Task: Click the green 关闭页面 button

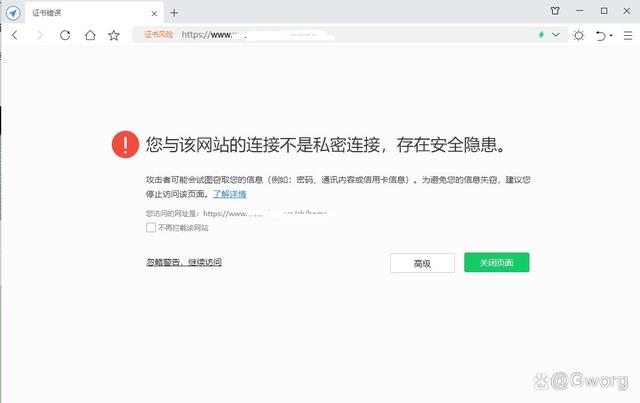Action: click(496, 262)
